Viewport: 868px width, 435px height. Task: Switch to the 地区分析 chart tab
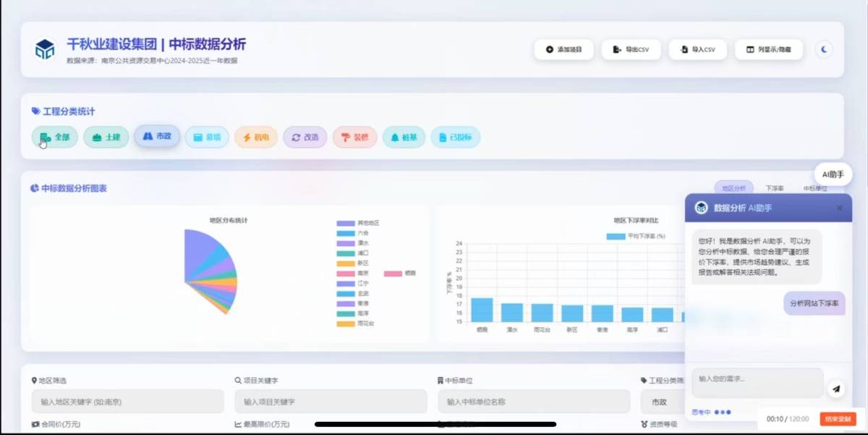(733, 188)
